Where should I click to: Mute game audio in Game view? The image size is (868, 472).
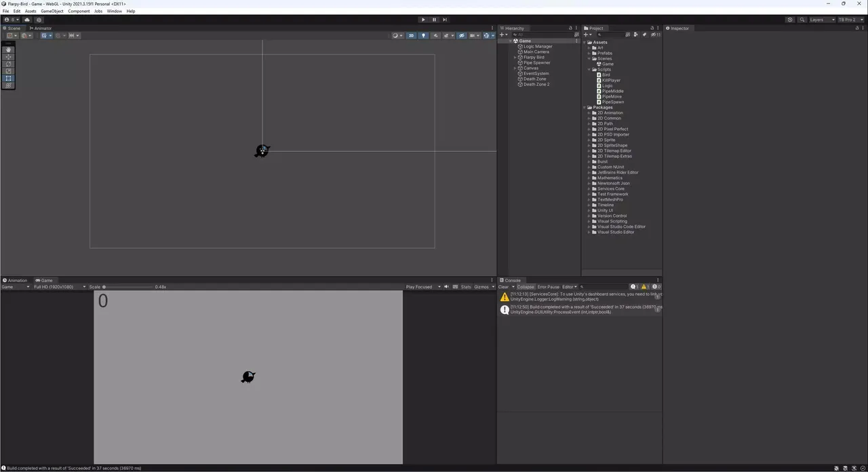coord(446,287)
